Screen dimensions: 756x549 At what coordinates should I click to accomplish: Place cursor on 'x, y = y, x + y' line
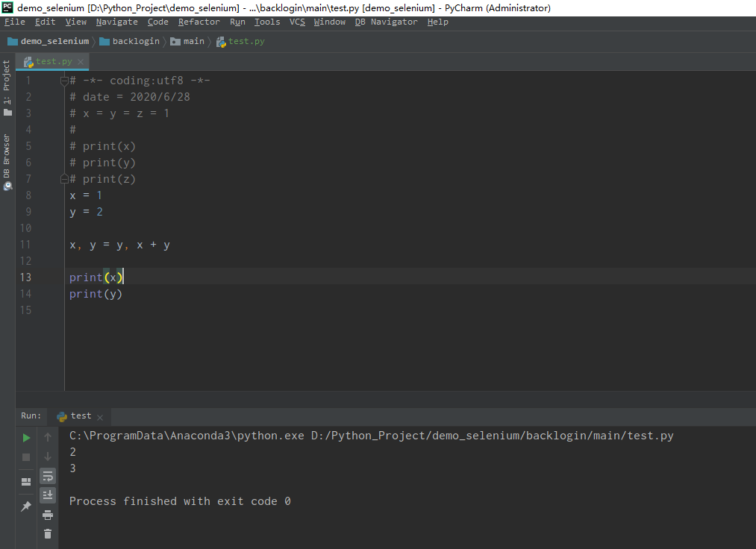pos(119,245)
